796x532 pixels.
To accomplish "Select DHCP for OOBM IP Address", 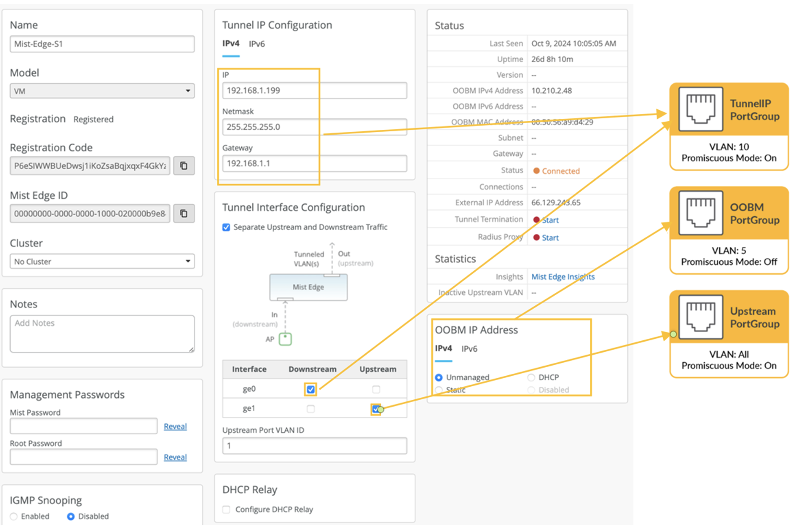I will [x=531, y=378].
